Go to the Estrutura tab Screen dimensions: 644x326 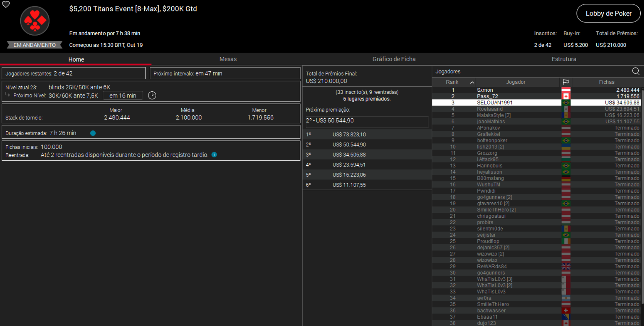(x=564, y=59)
